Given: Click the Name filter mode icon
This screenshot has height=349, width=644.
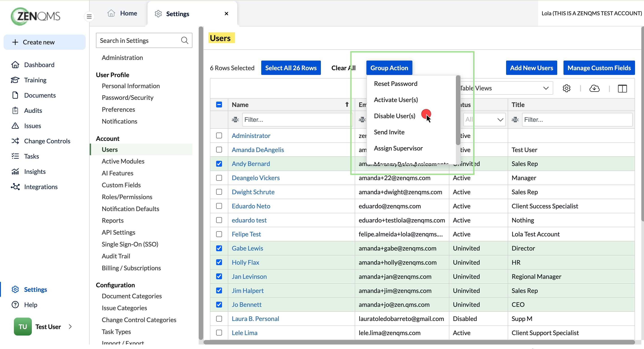Looking at the screenshot, I should coord(235,120).
